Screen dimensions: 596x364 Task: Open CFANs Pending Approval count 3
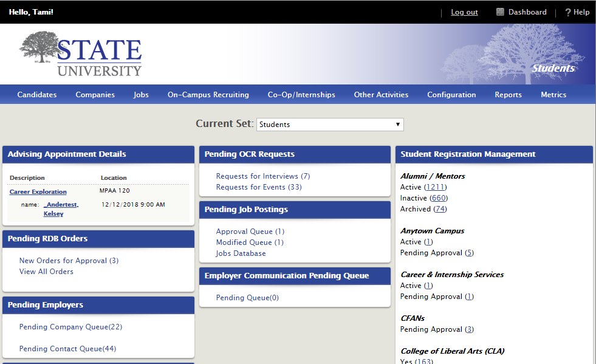pos(470,329)
